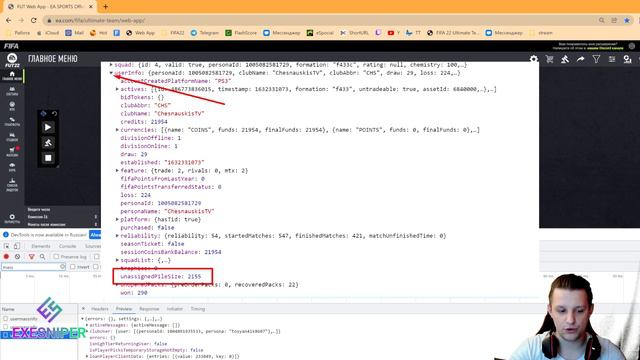Open the FlashScore bookmark
Screen dimensions: 640x360
[x=241, y=33]
